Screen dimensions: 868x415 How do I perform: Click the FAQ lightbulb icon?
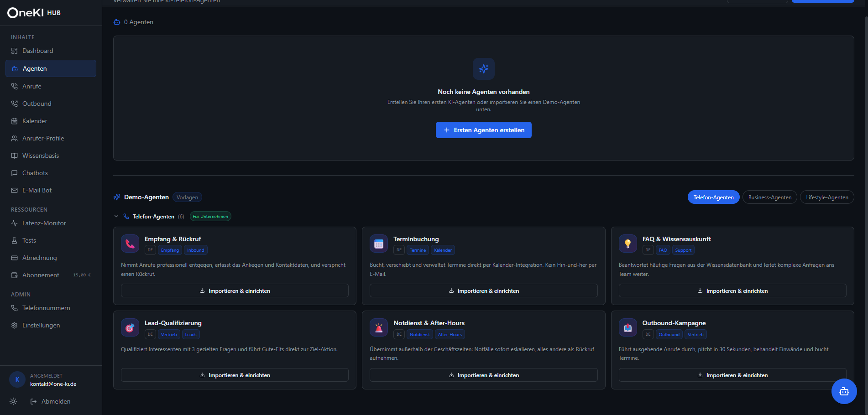coord(628,244)
